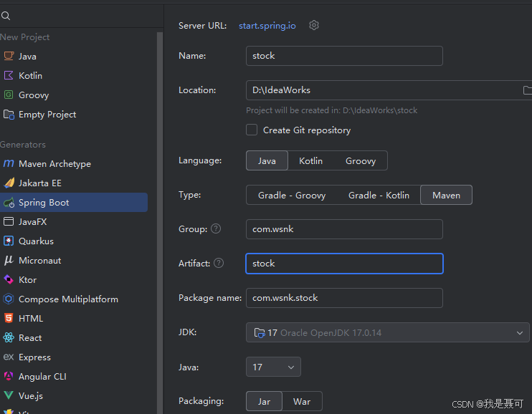Click the JavaFX window icon
Image resolution: width=532 pixels, height=414 pixels.
[9, 221]
